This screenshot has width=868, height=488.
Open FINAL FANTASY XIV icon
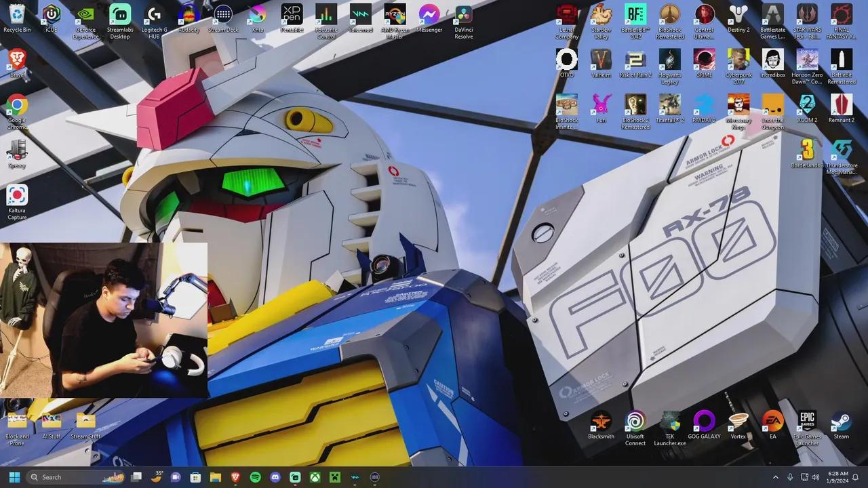pos(842,21)
